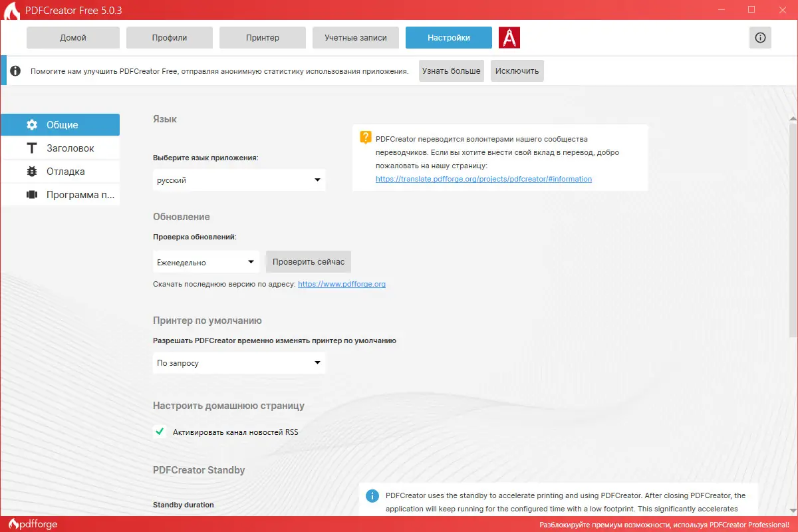The height and width of the screenshot is (532, 798).
Task: Click the Исключить button
Action: [517, 70]
